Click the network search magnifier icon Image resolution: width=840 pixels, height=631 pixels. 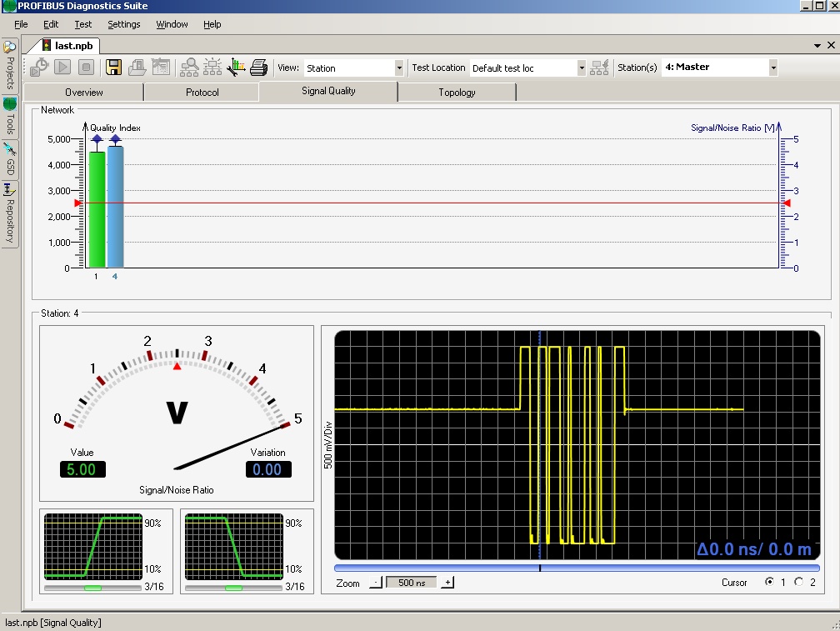click(189, 68)
